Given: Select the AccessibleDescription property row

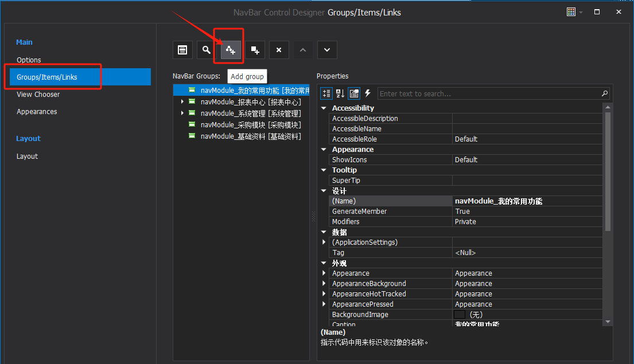Looking at the screenshot, I should click(466, 118).
